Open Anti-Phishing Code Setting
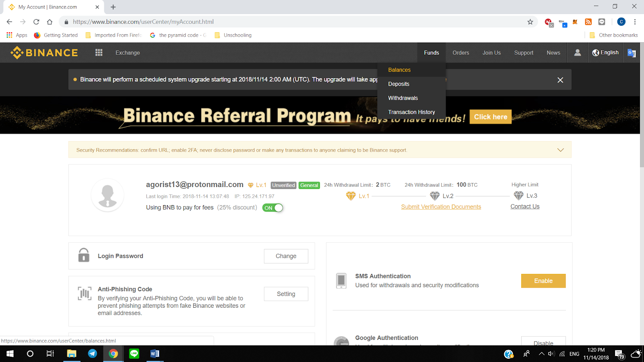The height and width of the screenshot is (362, 644). click(x=286, y=294)
